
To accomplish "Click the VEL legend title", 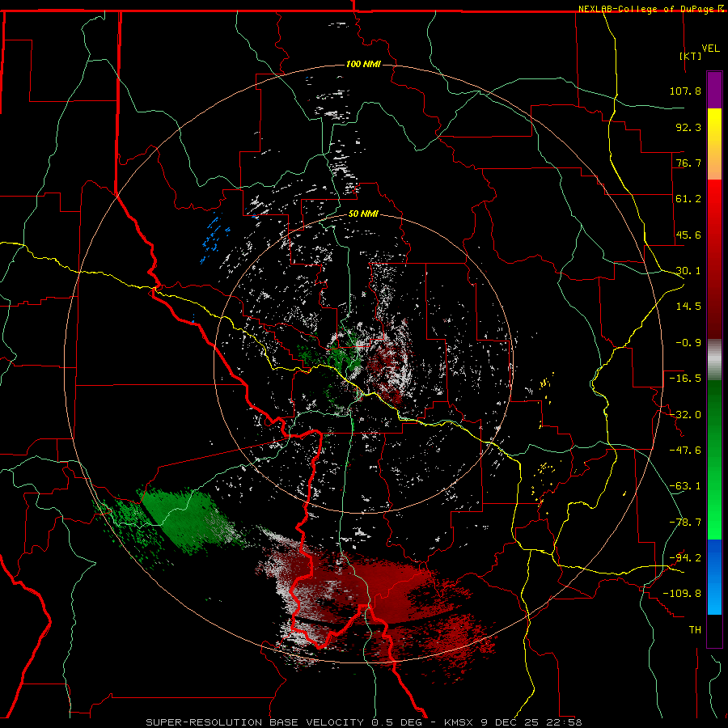I will click(710, 48).
